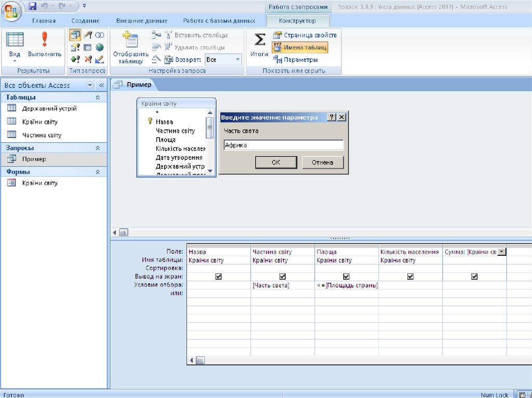Uncheck Вывод на экран for Назва column
This screenshot has width=532, height=398.
218,277
